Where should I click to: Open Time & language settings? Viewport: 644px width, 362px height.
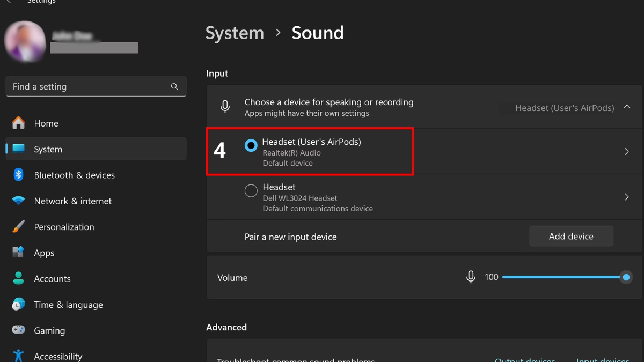click(x=96, y=305)
